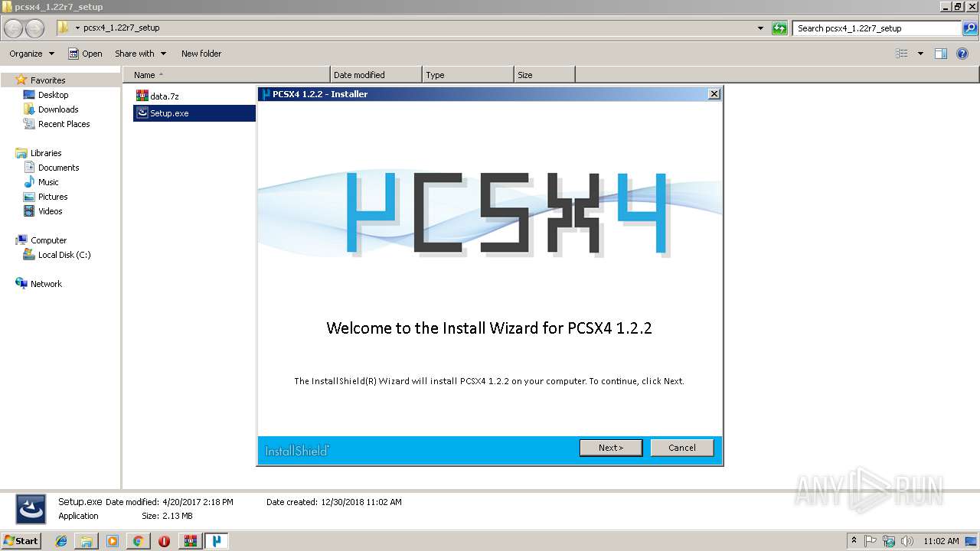Click Open in the Explorer toolbar
The height and width of the screenshot is (551, 980).
coord(85,54)
